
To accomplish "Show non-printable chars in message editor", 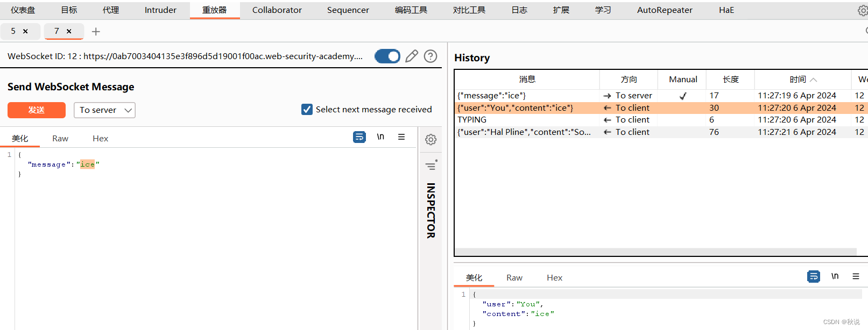I will tap(380, 137).
